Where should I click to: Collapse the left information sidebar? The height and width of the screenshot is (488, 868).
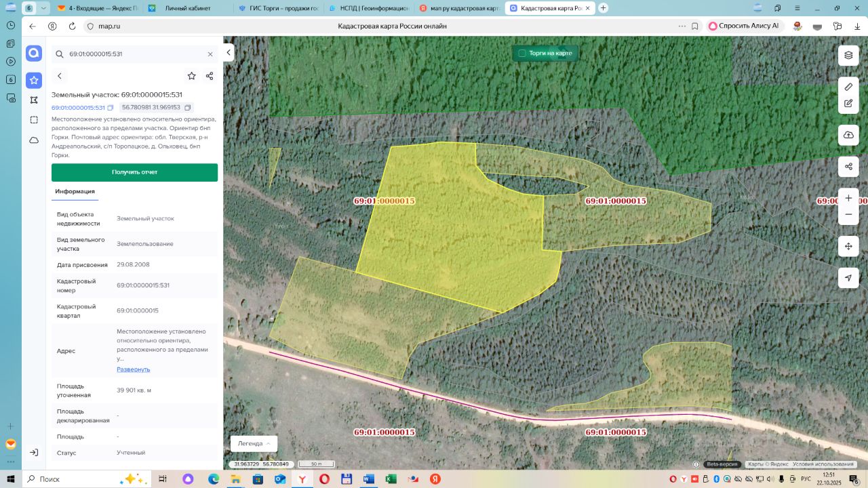[x=229, y=53]
